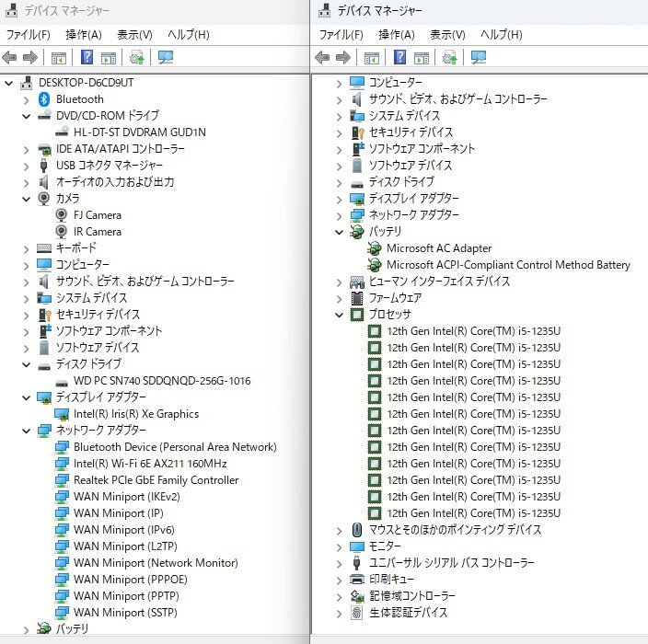
Task: Click mouse icon for マウスとそのほかのポインティング デバイス
Action: [356, 530]
